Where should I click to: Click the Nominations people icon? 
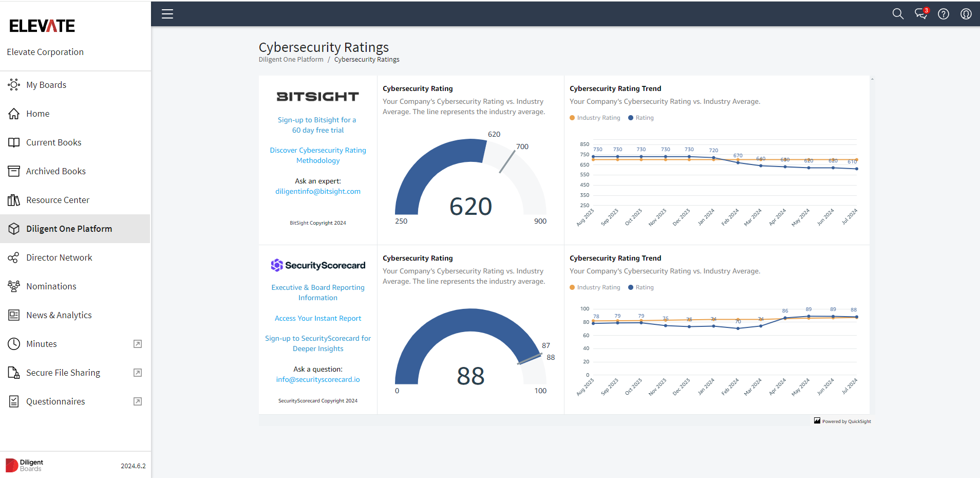[x=14, y=286]
